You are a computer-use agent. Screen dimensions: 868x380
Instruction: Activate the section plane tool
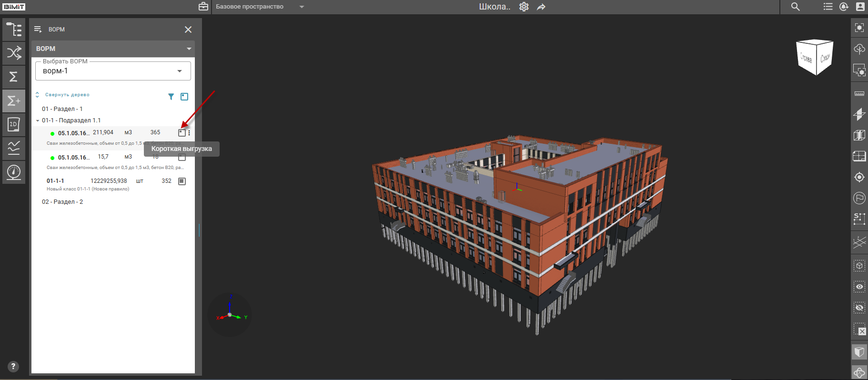(x=859, y=114)
